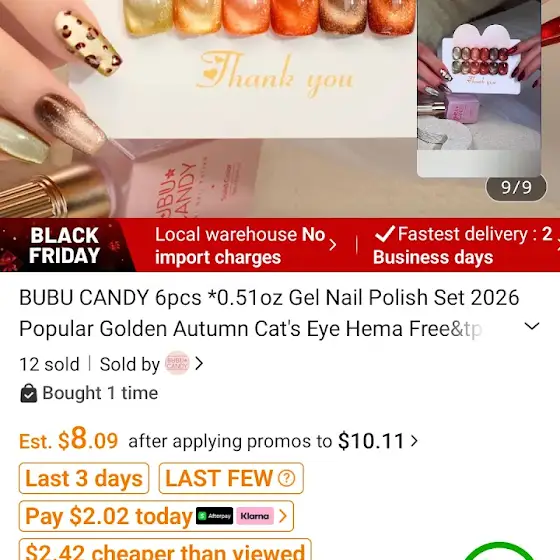Viewport: 560px width, 560px height.
Task: Open the Black Friday banner
Action: pos(66,245)
